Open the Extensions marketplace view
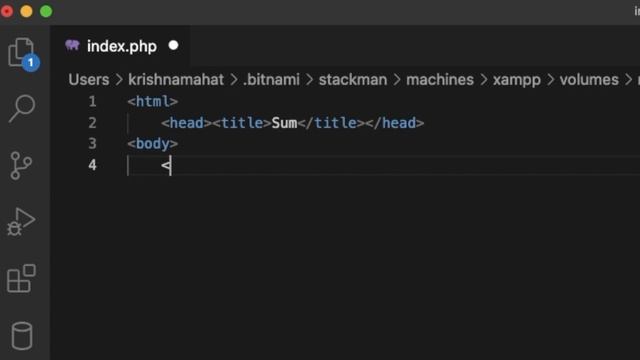Viewport: 640px width, 360px height. click(21, 278)
